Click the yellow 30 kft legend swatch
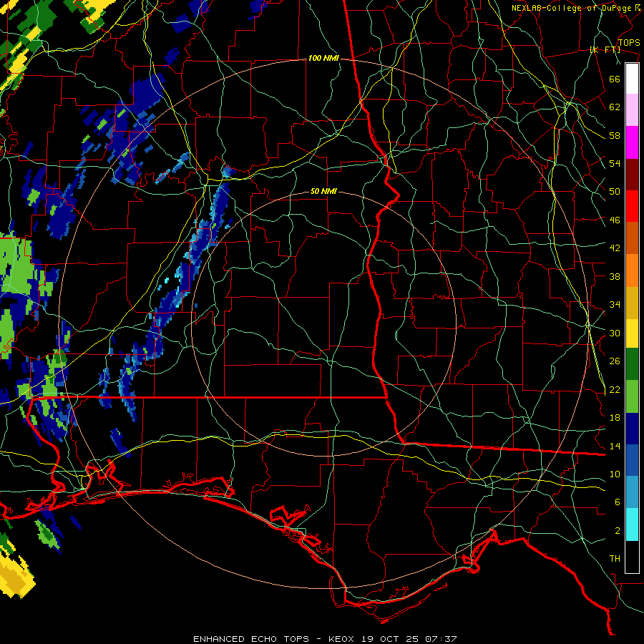 632,333
